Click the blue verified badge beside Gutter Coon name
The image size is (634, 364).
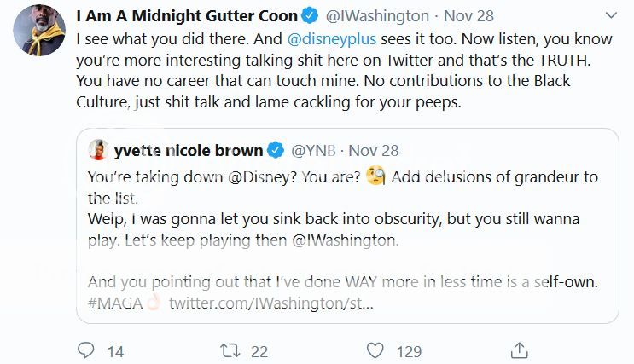[x=312, y=16]
